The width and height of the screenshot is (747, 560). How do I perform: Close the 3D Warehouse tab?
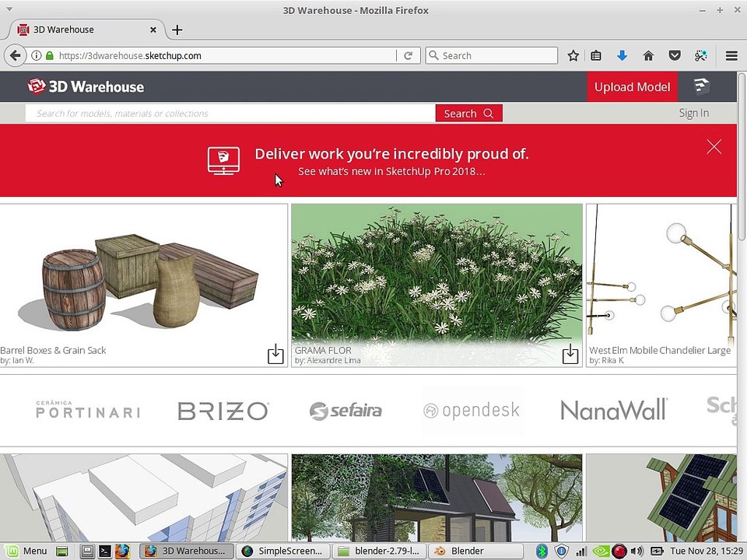click(153, 30)
